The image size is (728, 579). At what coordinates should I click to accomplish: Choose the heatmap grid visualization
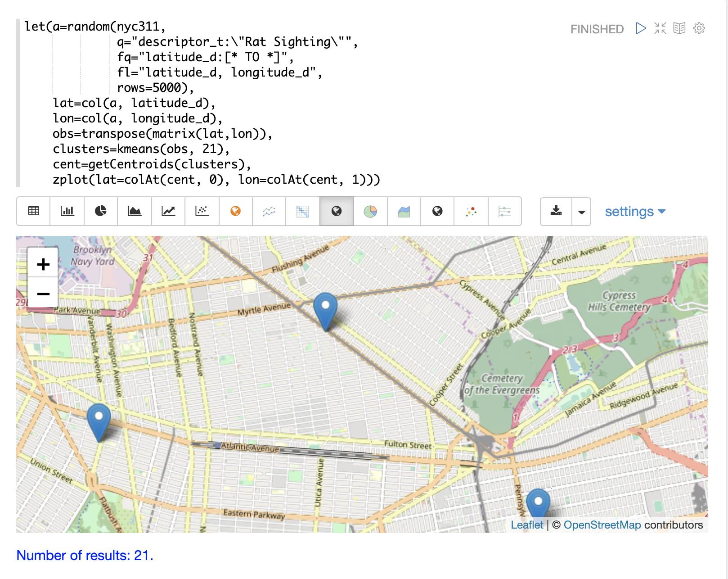click(x=303, y=211)
